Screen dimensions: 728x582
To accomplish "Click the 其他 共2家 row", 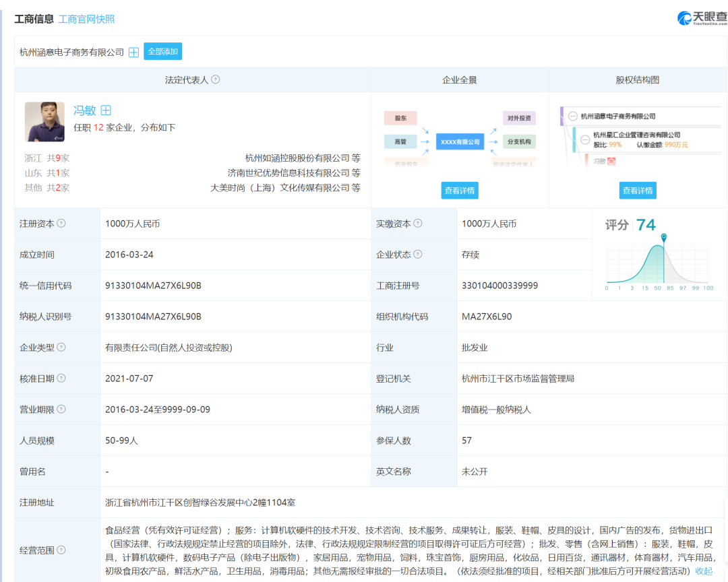I will click(47, 187).
